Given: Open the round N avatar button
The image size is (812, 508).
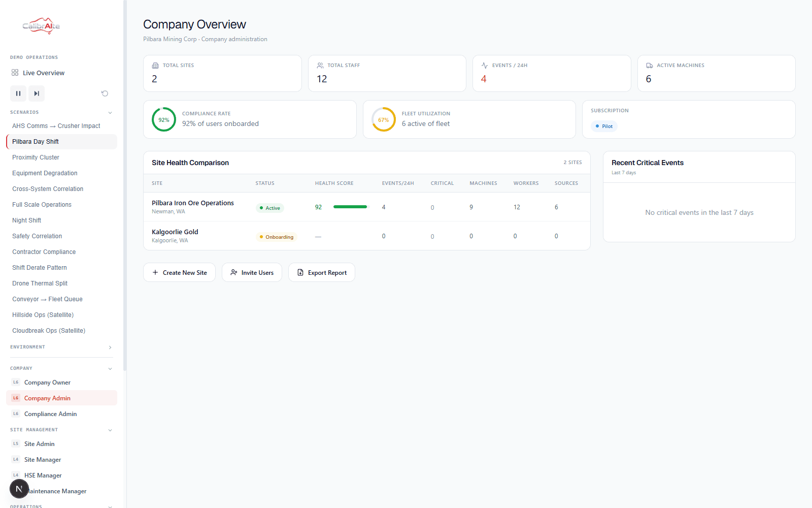Looking at the screenshot, I should click(x=19, y=489).
